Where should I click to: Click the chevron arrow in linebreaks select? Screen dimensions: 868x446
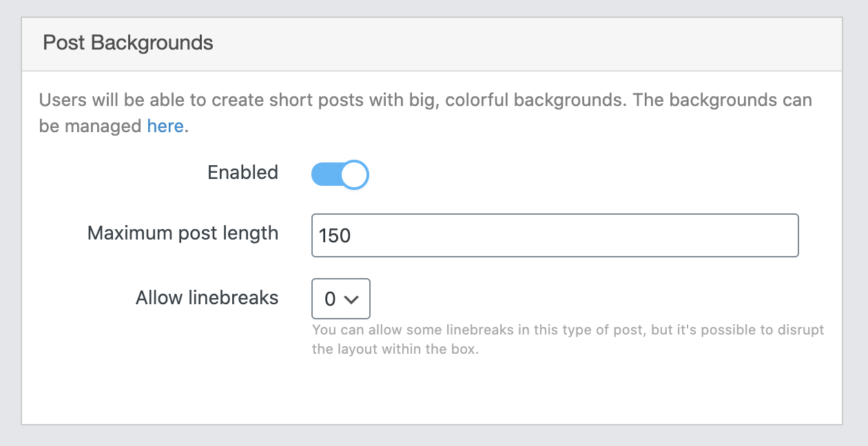point(351,299)
